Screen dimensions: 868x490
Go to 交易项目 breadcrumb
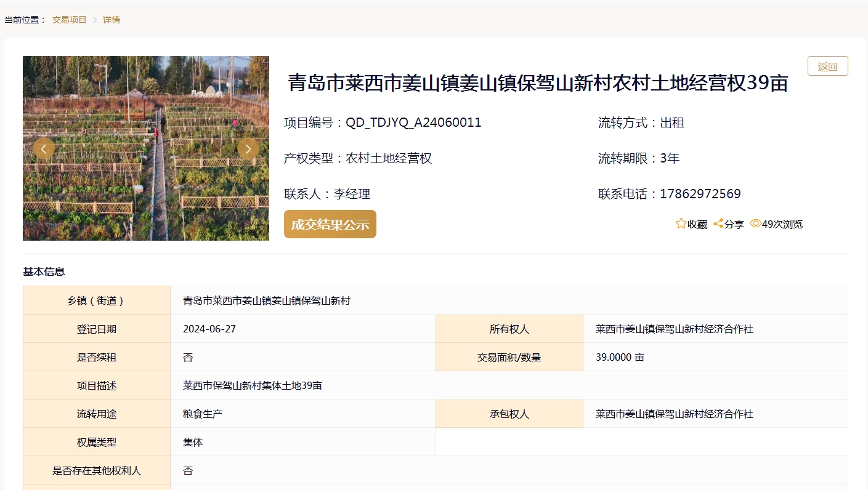70,20
